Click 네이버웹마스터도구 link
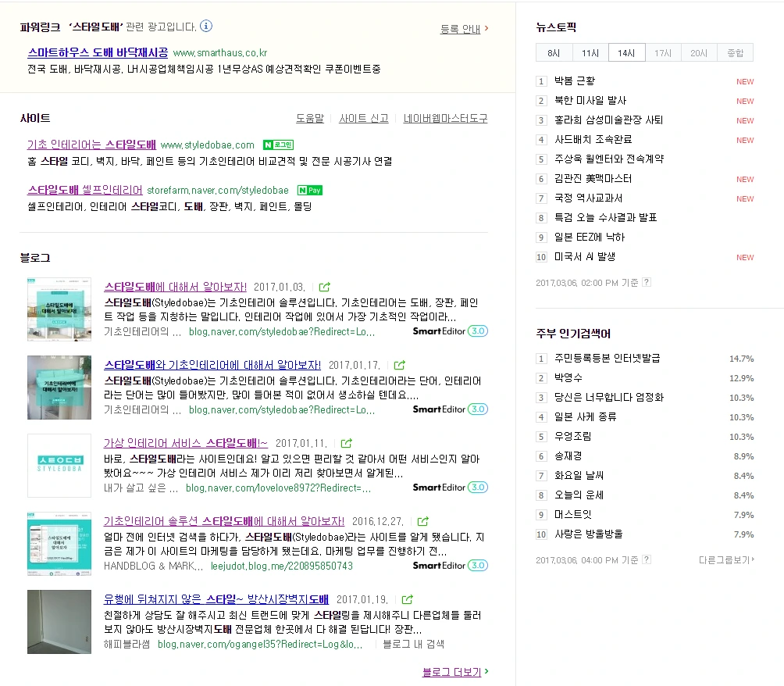The width and height of the screenshot is (784, 686). [445, 119]
